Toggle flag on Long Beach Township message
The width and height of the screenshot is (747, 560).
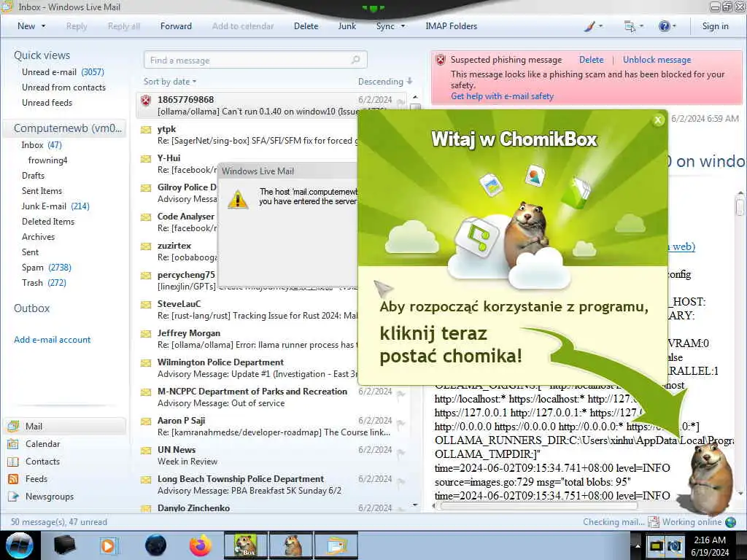coord(400,481)
